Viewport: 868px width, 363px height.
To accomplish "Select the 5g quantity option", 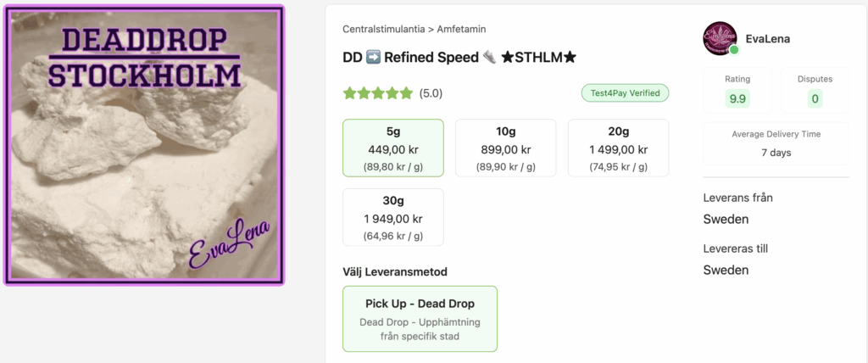I will point(392,148).
